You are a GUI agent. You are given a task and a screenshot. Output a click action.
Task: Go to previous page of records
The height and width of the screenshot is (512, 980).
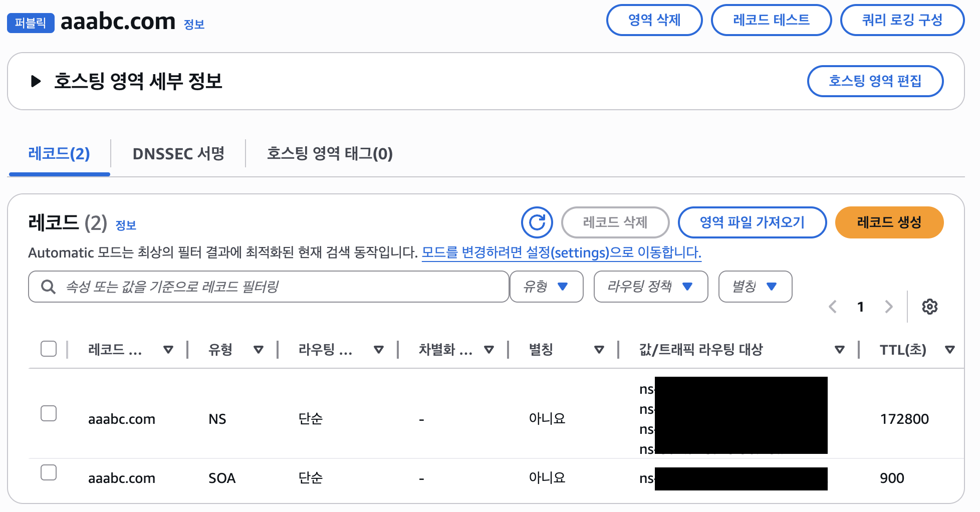click(833, 307)
